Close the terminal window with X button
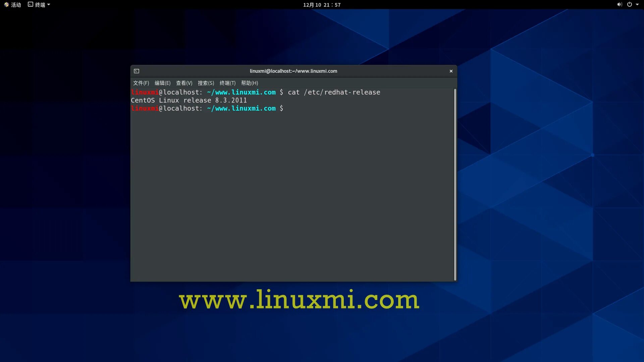The width and height of the screenshot is (644, 362). pos(451,71)
